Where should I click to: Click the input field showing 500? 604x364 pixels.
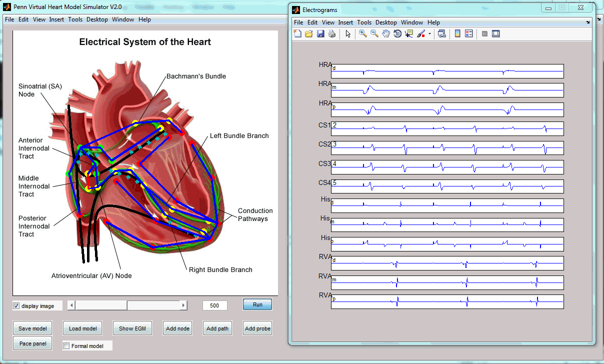pos(214,305)
